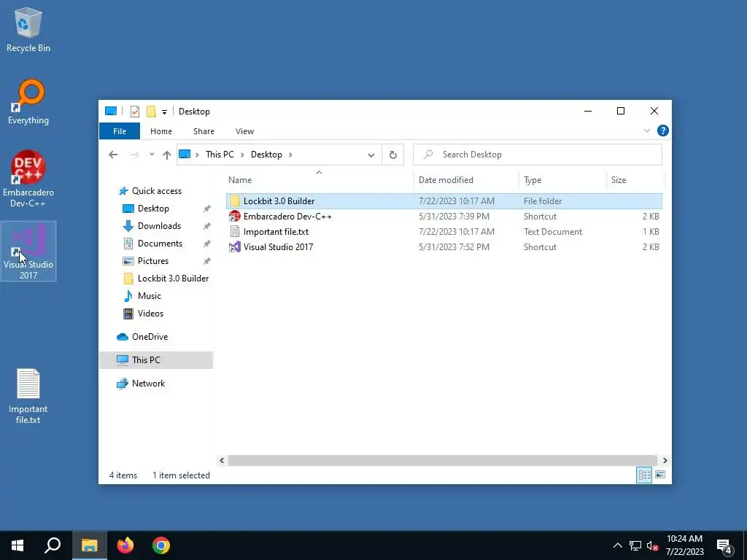This screenshot has width=747, height=560.
Task: Switch to the Share ribbon tab
Action: point(204,131)
